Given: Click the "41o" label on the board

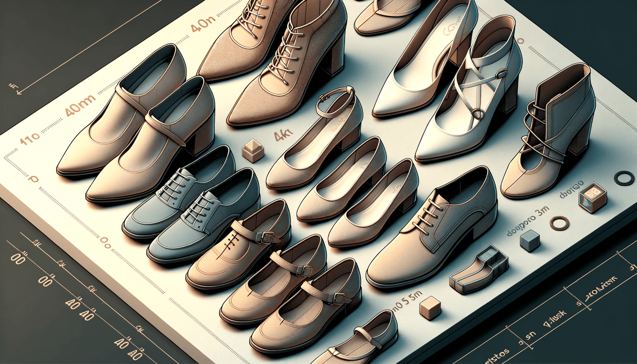Looking at the screenshot, I should coord(29,139).
